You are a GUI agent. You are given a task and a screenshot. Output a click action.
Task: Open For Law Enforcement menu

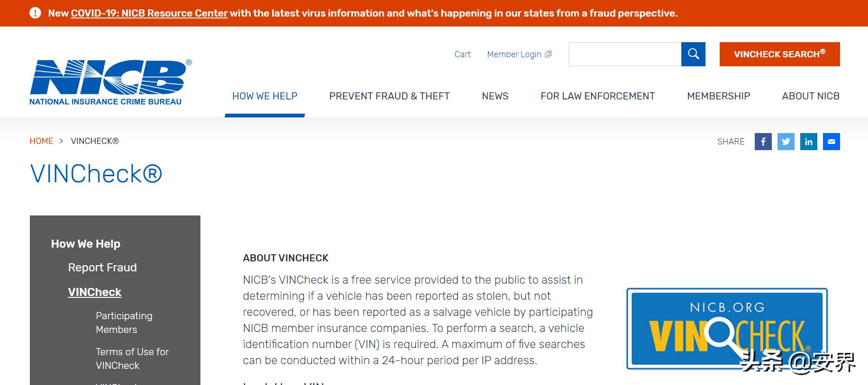click(597, 96)
